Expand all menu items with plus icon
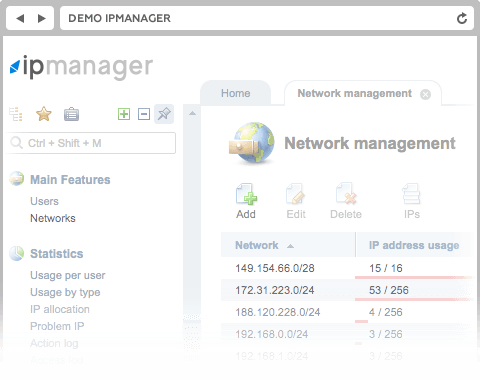480x380 pixels. coord(124,114)
